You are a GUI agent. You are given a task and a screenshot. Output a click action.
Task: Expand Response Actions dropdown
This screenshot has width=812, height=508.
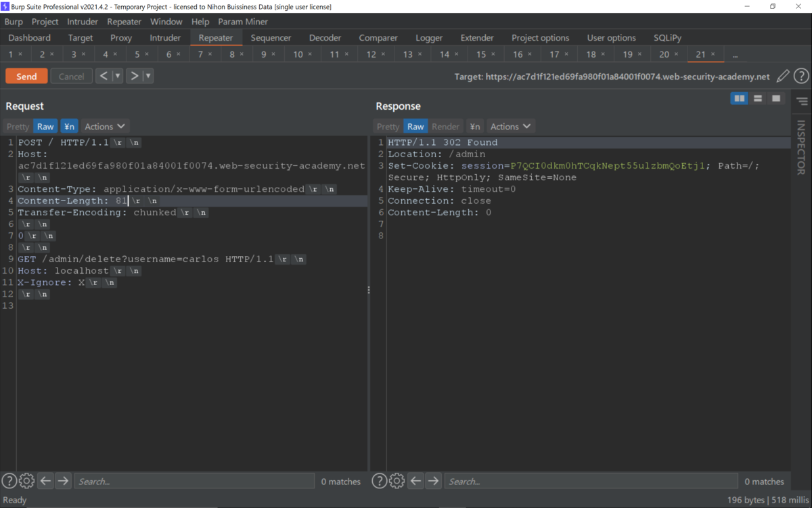point(511,127)
